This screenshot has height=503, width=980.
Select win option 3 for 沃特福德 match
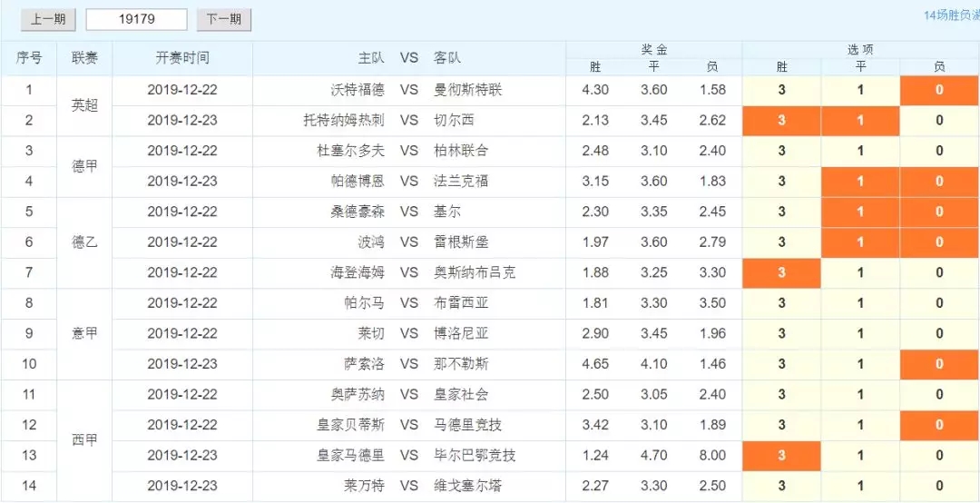pos(781,90)
